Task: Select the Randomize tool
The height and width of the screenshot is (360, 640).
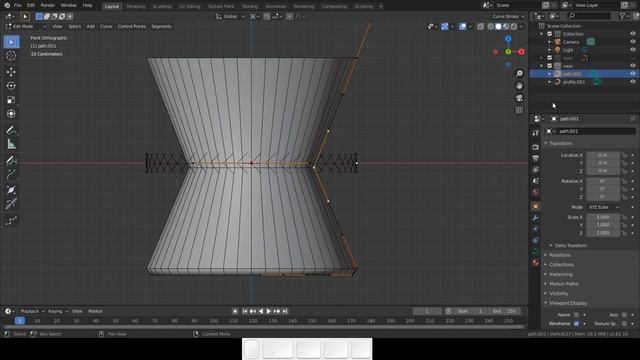Action: coord(11,221)
